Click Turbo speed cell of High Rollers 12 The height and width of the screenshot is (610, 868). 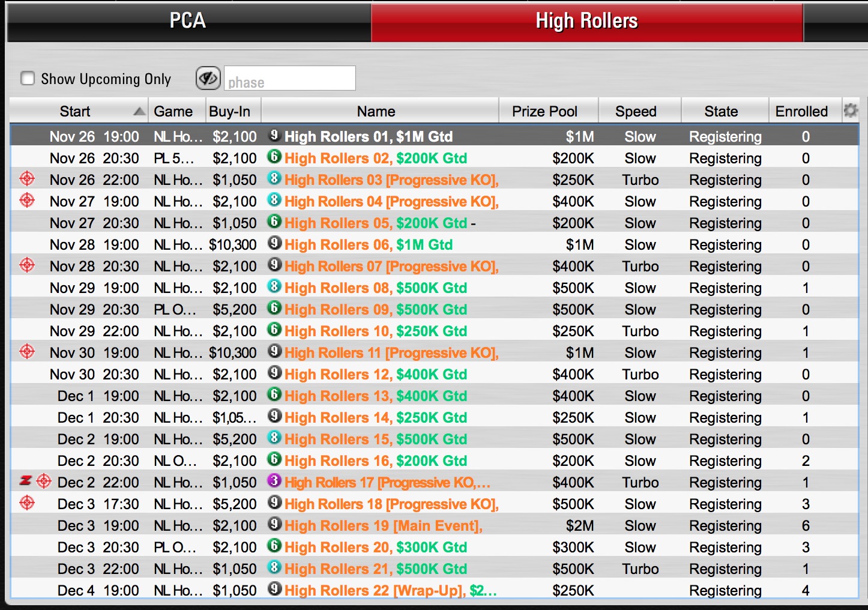pyautogui.click(x=640, y=375)
